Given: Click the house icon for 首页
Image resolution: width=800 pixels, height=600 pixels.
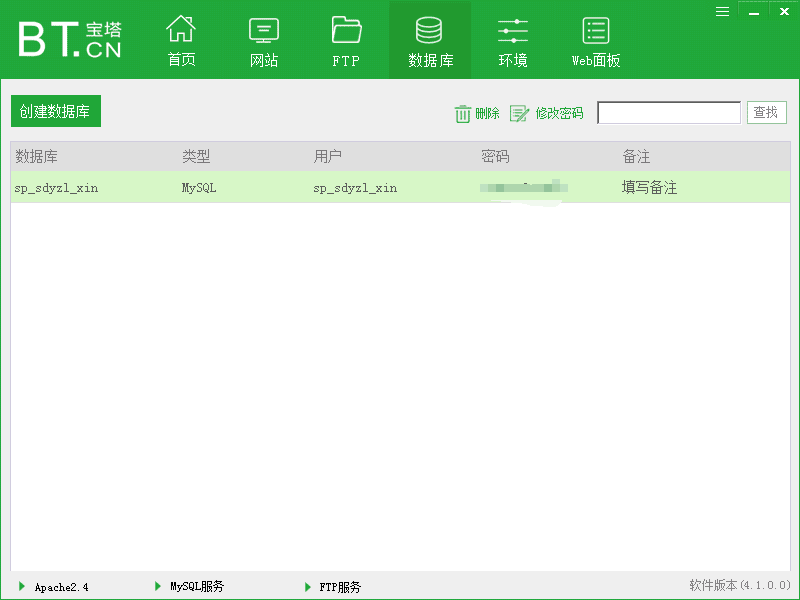Looking at the screenshot, I should [x=181, y=29].
